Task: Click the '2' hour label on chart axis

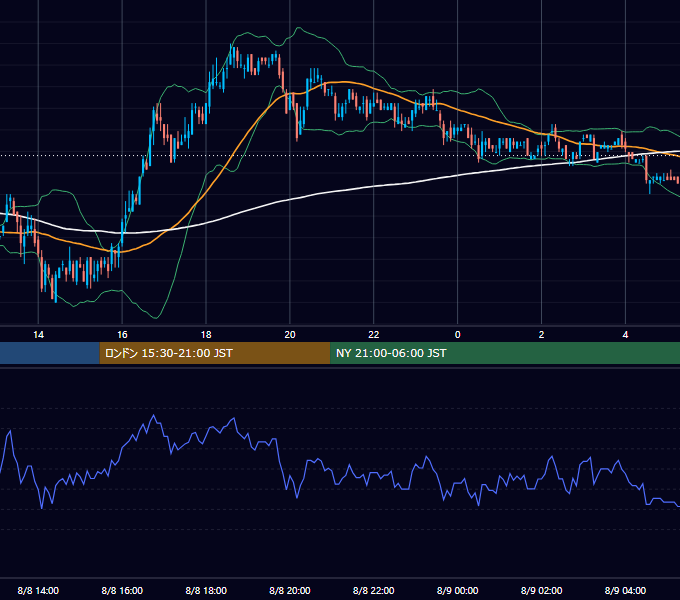Action: pyautogui.click(x=541, y=335)
